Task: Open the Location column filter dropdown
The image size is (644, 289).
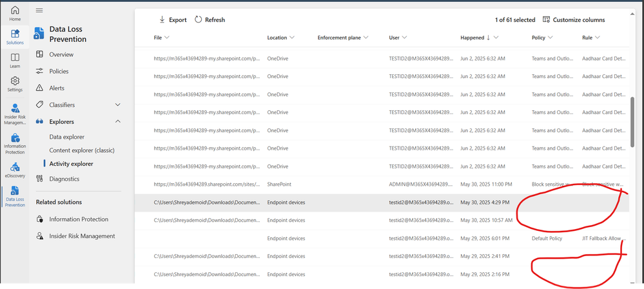Action: (x=292, y=37)
